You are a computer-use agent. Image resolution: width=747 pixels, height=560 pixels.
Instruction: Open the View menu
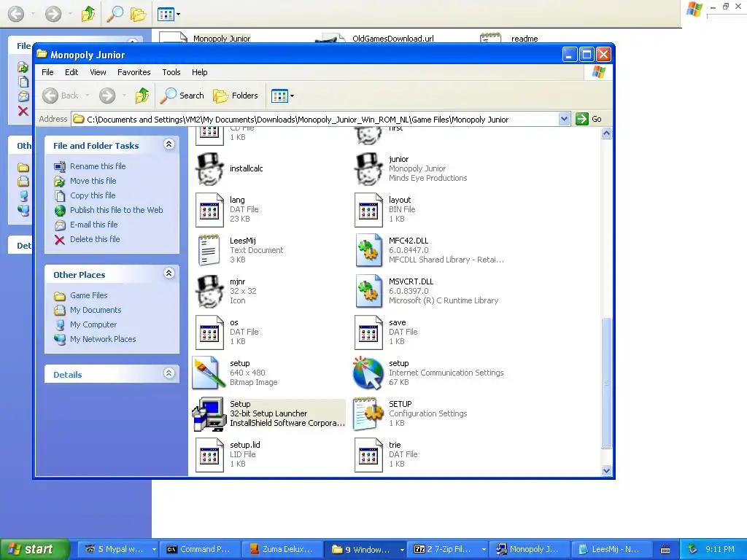[x=98, y=72]
